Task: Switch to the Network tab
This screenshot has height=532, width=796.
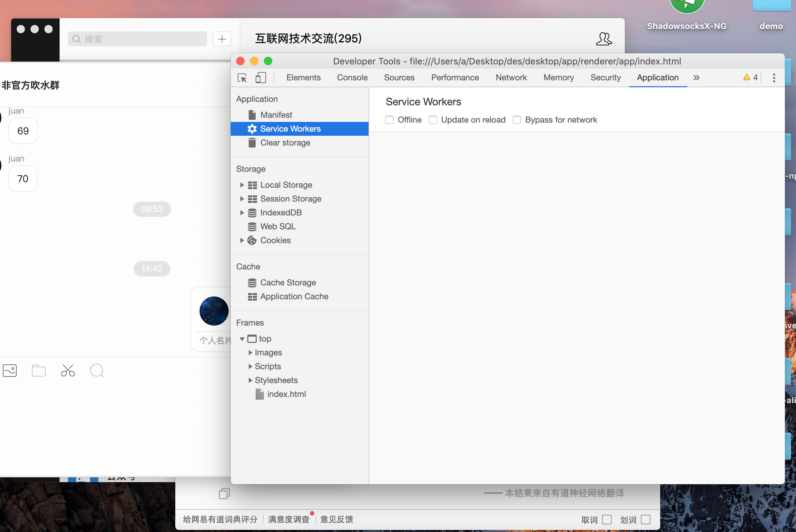Action: [511, 78]
